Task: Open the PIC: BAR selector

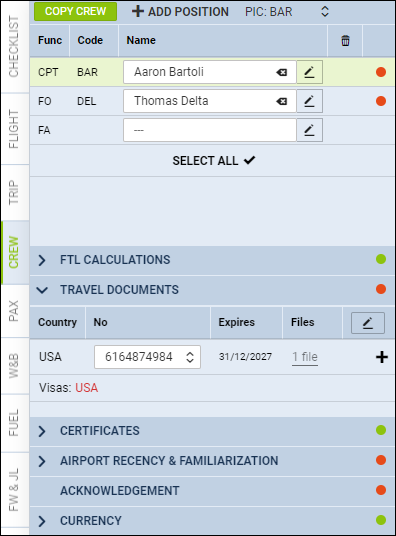Action: click(287, 12)
